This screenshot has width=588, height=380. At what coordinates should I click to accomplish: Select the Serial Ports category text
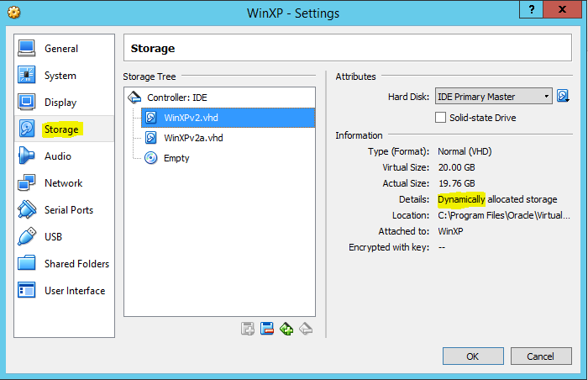coord(69,210)
